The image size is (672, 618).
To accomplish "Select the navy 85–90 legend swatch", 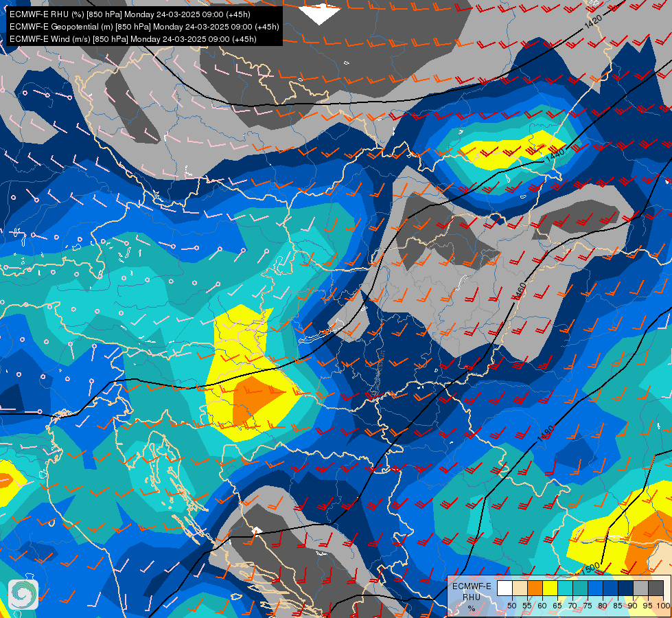I will tap(626, 588).
